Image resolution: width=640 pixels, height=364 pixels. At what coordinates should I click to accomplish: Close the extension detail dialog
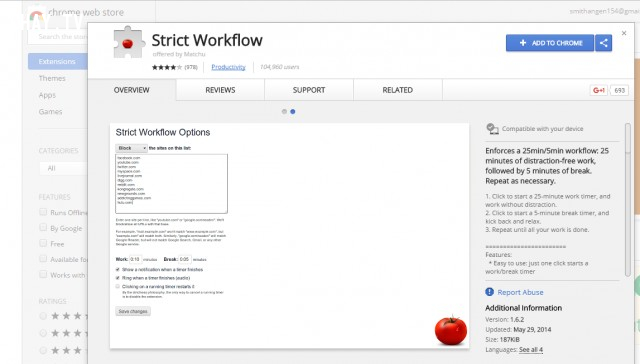click(624, 33)
